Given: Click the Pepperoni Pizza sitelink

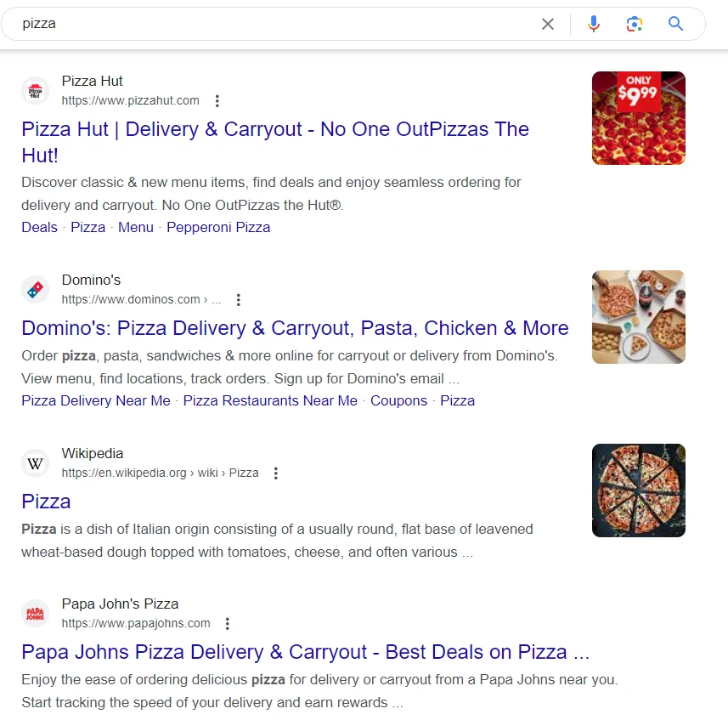Looking at the screenshot, I should [218, 227].
